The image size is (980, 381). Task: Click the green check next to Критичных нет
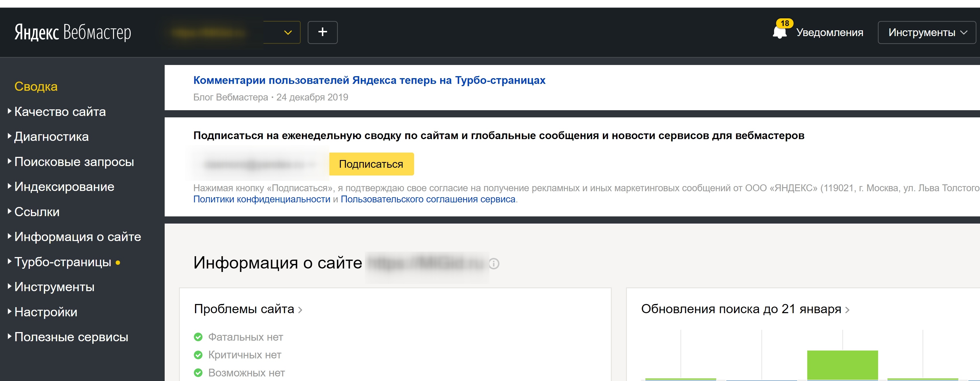[198, 355]
